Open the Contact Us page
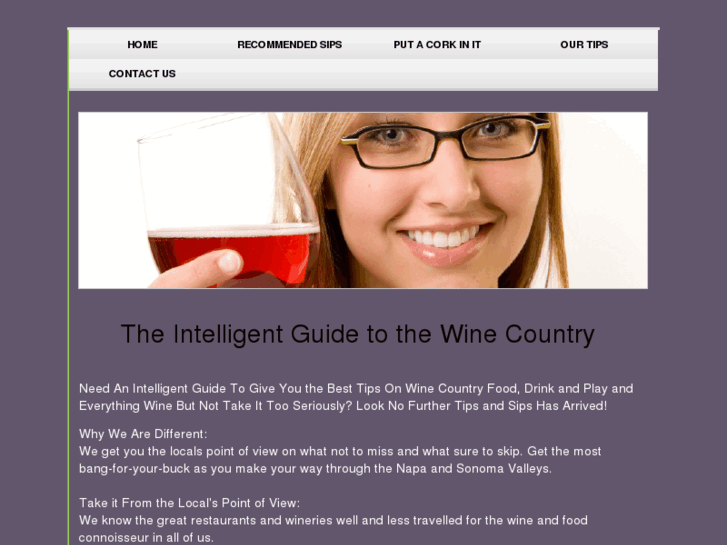Viewport: 727px width, 545px height. coord(142,74)
